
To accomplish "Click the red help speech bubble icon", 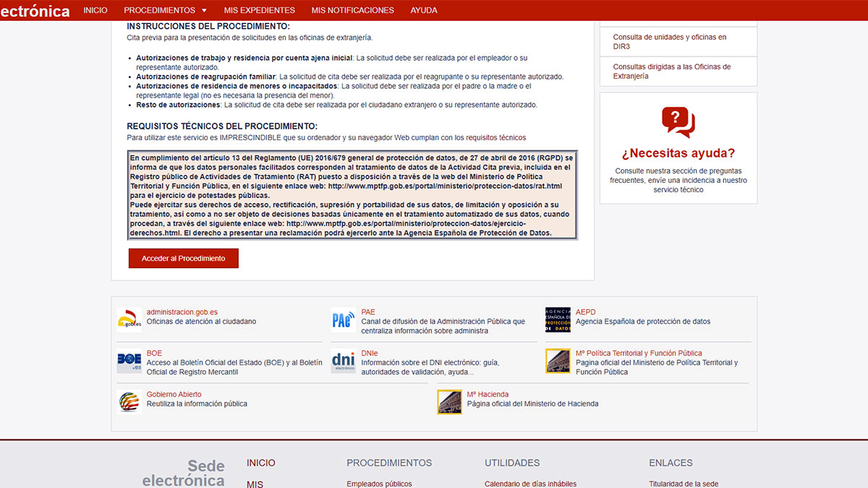I will (x=678, y=121).
